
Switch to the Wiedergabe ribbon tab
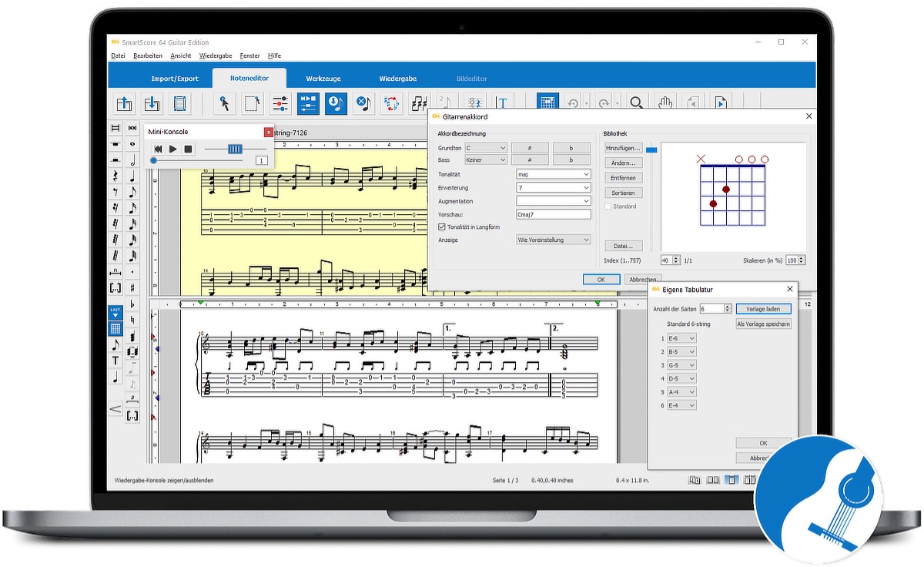[398, 79]
